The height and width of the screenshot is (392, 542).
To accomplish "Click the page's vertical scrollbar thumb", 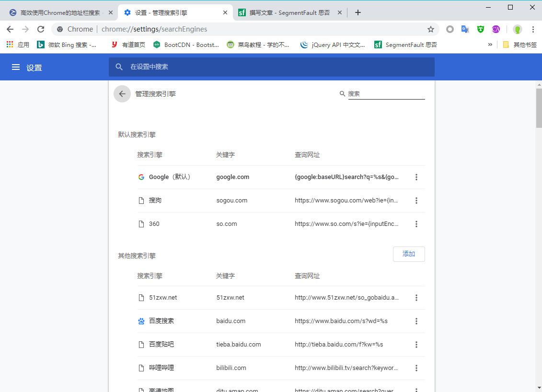I will pyautogui.click(x=538, y=108).
